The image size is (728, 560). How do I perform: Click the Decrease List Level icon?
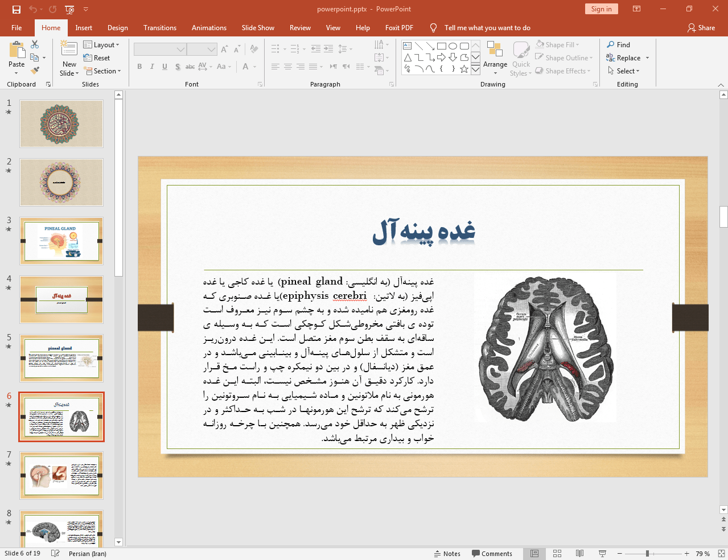coord(316,49)
